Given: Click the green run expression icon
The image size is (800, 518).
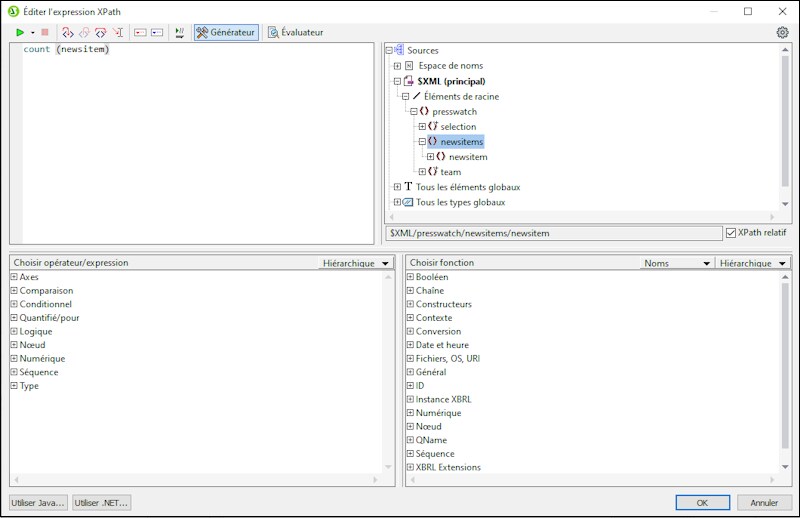Looking at the screenshot, I should [x=20, y=32].
